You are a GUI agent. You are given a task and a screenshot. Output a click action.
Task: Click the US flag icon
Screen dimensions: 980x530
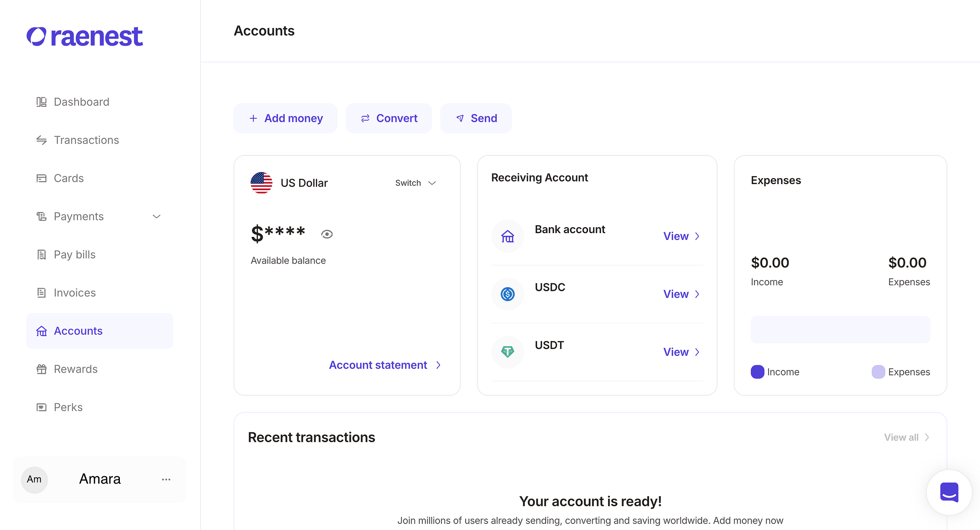click(261, 183)
